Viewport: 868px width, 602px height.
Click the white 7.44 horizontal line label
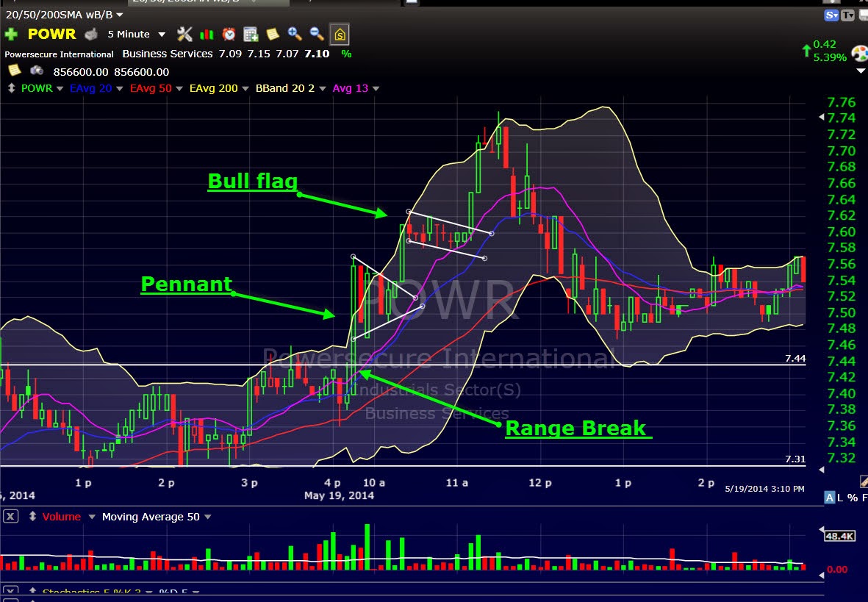[795, 358]
